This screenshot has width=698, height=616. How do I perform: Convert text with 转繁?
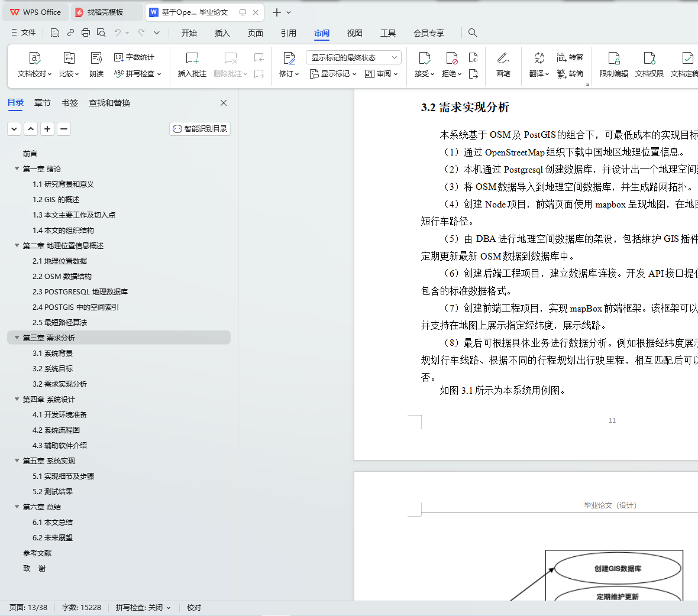point(570,57)
